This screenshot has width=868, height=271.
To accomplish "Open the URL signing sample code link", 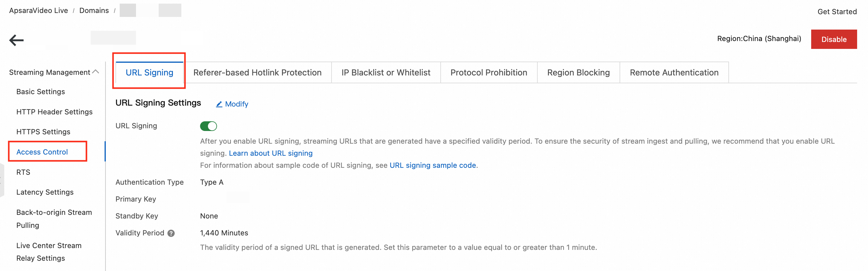I will coord(432,165).
